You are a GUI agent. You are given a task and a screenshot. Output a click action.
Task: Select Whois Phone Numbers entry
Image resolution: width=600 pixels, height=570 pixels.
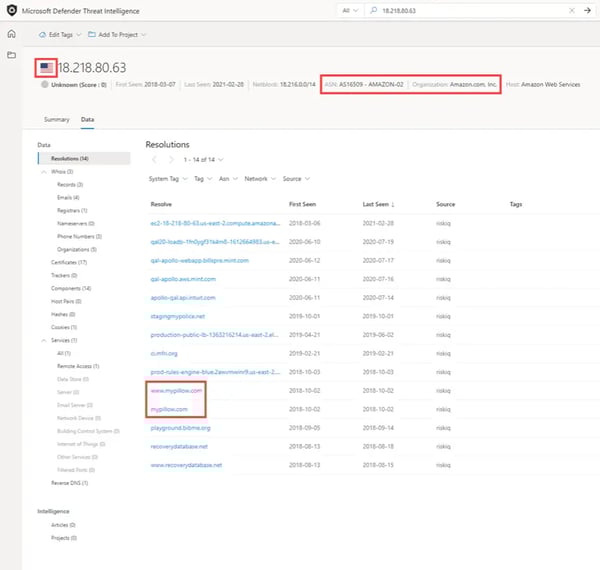point(79,236)
